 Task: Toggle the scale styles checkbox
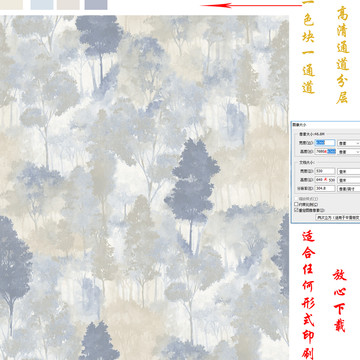pyautogui.click(x=296, y=199)
